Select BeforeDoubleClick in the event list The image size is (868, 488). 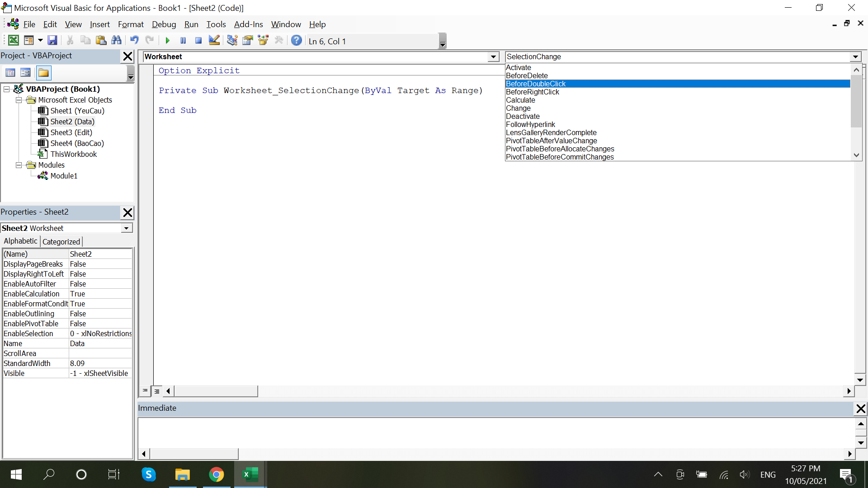click(677, 84)
